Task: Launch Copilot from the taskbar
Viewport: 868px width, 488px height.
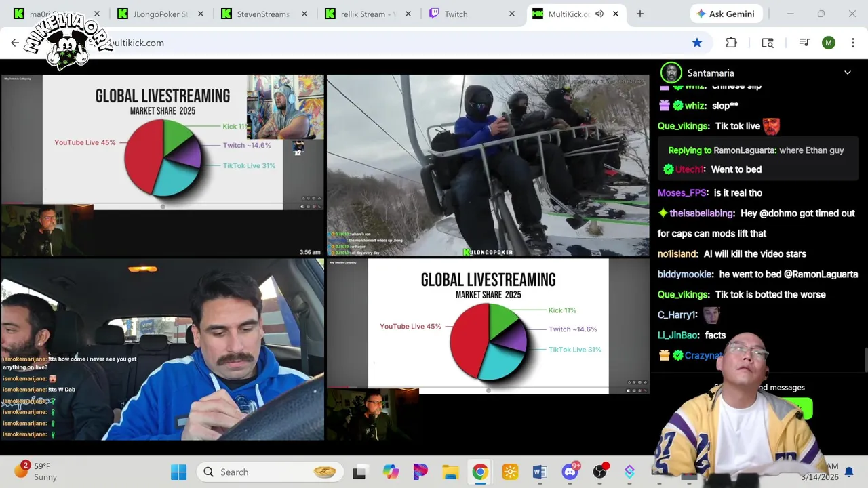Action: (x=391, y=472)
